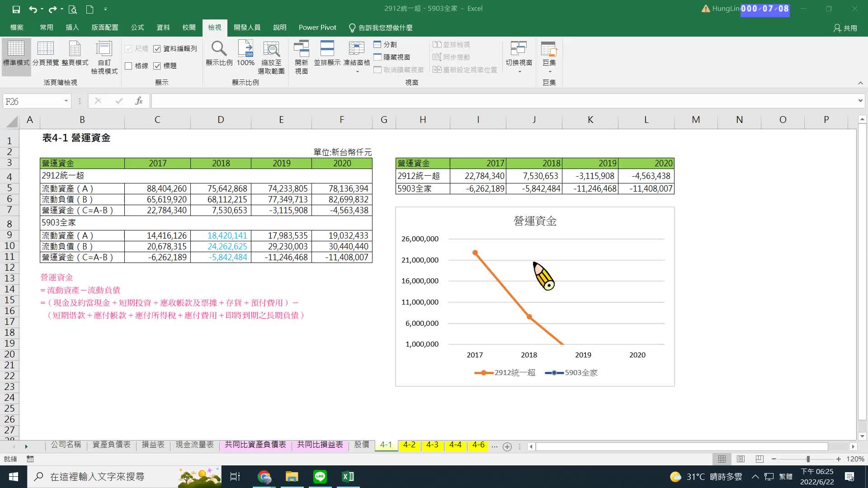868x488 pixels.
Task: Open 切換視窗 switch windows menu
Action: click(x=519, y=56)
